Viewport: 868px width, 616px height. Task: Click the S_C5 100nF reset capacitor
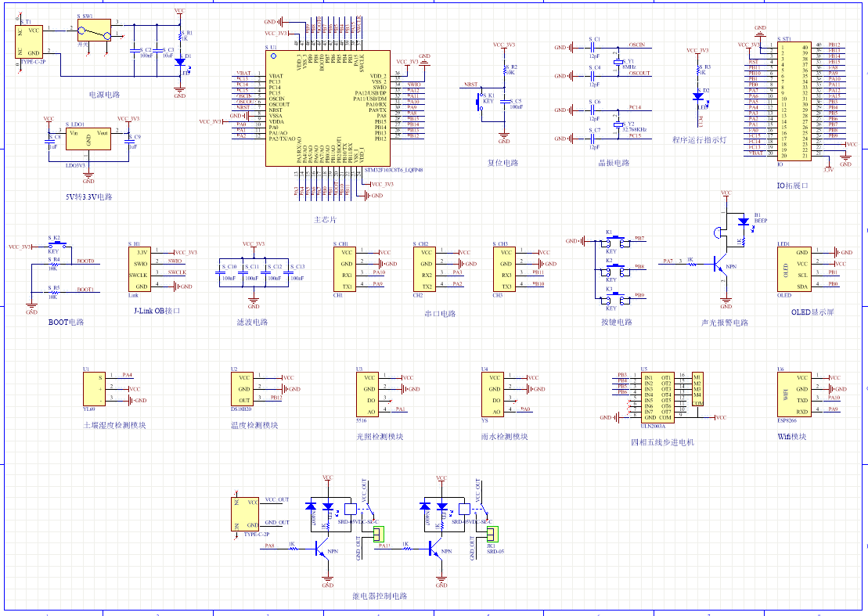pyautogui.click(x=504, y=102)
